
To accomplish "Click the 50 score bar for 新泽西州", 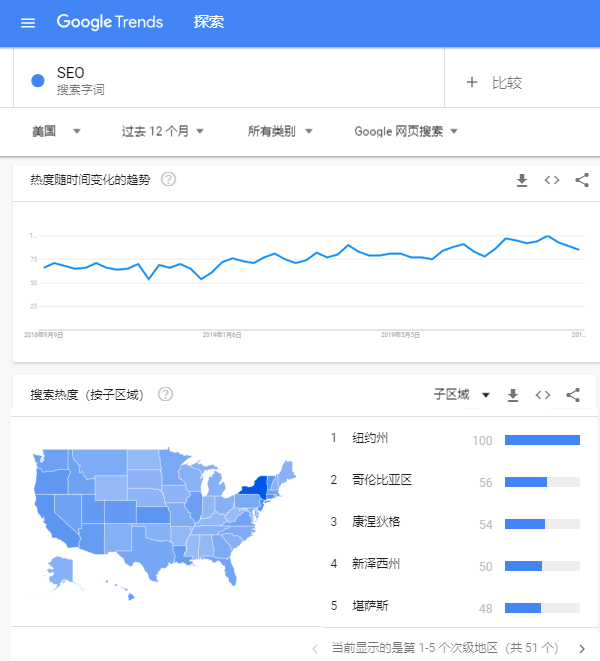I will (x=542, y=566).
